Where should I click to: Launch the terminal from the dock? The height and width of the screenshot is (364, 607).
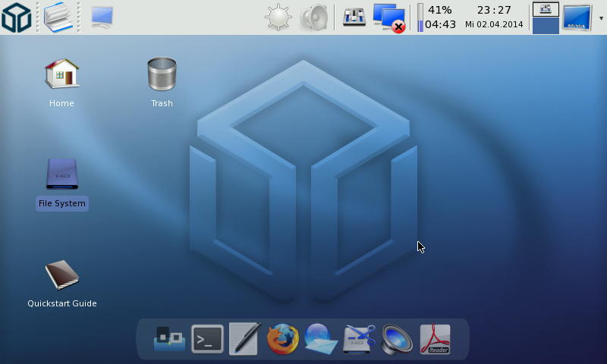[207, 339]
